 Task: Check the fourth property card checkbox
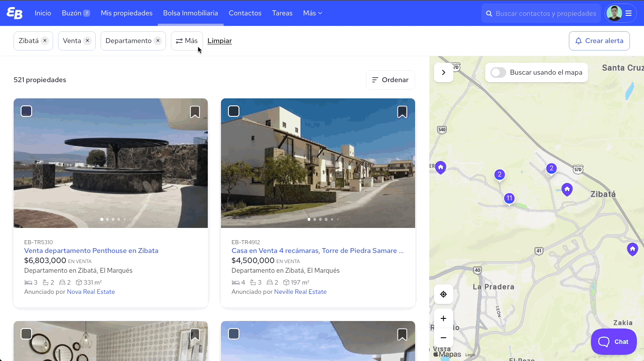(x=234, y=334)
